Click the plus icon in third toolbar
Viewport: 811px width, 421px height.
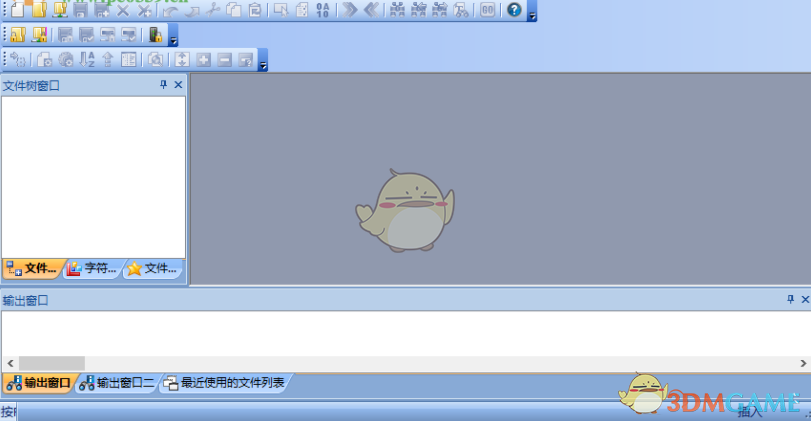203,60
